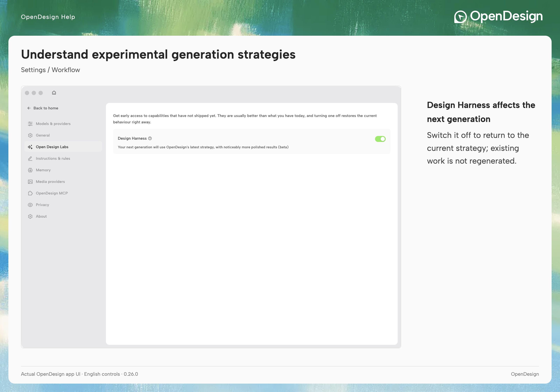Image resolution: width=560 pixels, height=392 pixels.
Task: Click the Design Harness label
Action: (x=132, y=138)
